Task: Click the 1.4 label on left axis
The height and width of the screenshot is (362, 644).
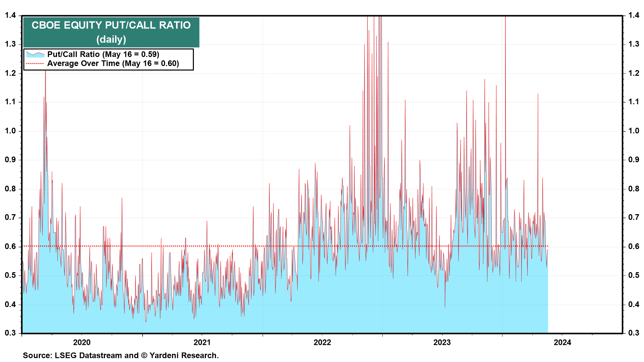Action: 10,15
